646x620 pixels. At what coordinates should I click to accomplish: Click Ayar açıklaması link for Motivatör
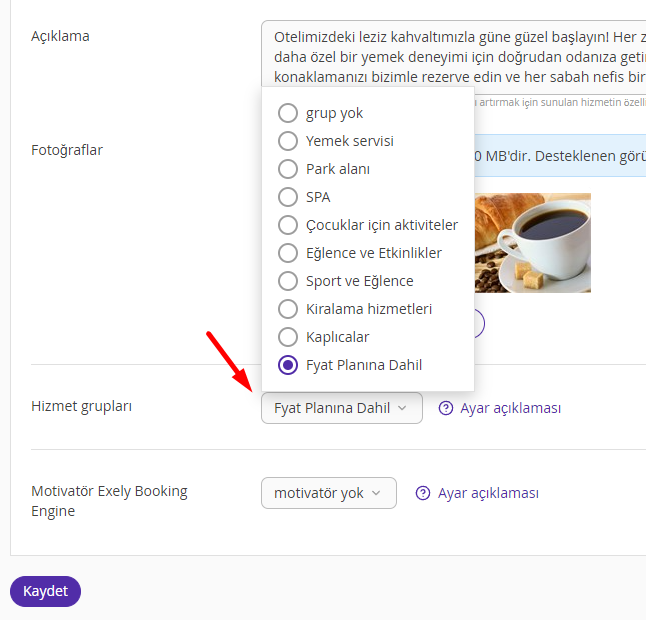[488, 493]
